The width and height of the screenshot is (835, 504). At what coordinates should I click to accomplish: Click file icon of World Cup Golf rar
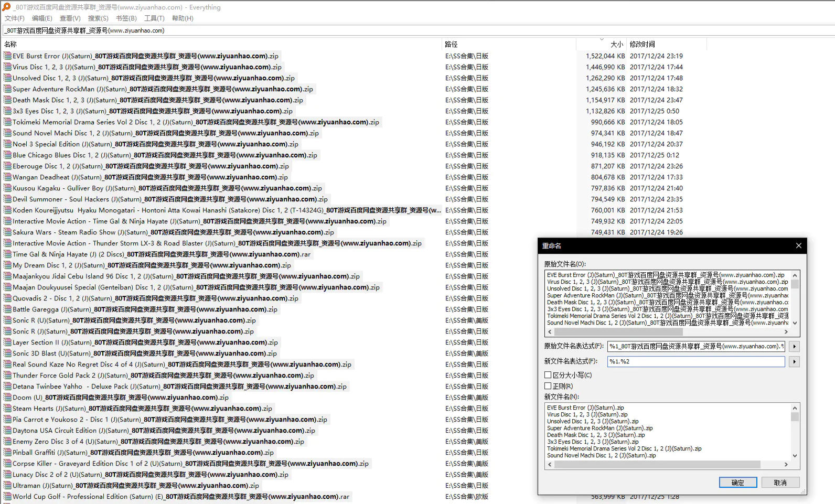click(7, 497)
